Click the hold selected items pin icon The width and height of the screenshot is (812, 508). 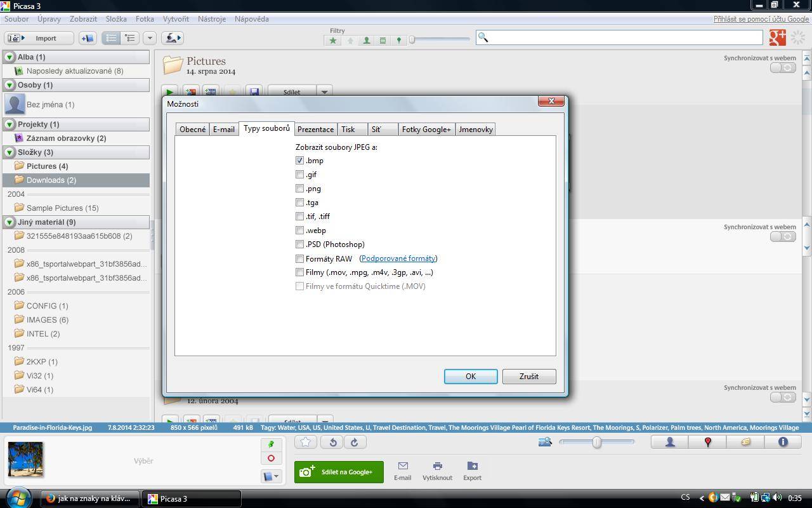[x=271, y=444]
